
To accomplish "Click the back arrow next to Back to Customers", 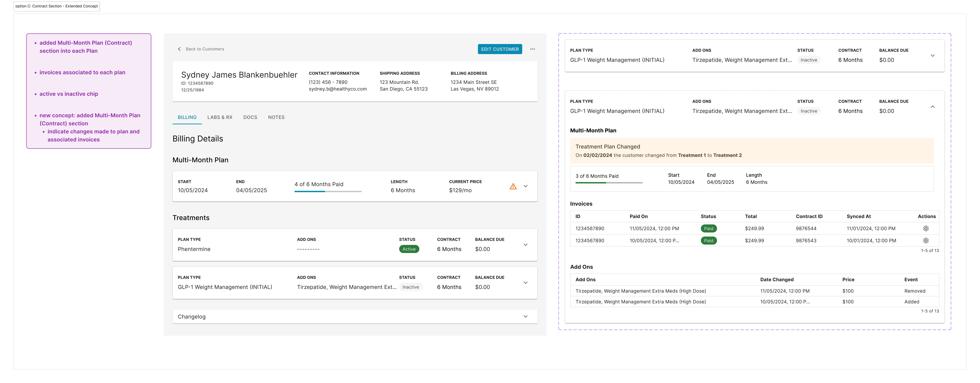I will coord(179,49).
